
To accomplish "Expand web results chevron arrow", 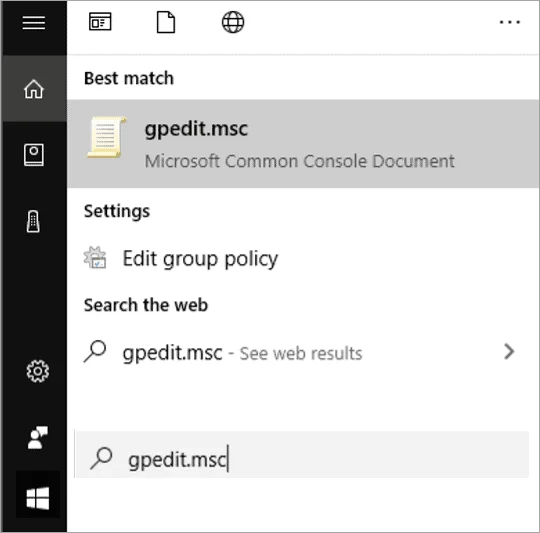I will click(509, 352).
